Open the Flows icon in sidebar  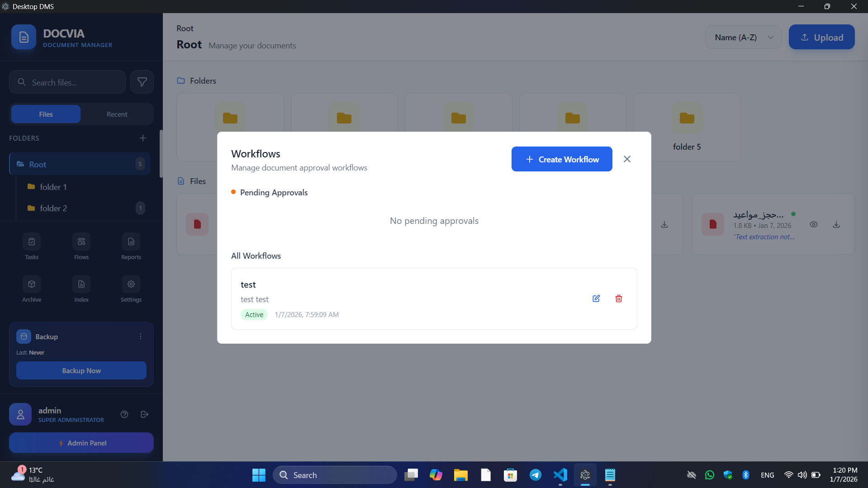(x=81, y=242)
